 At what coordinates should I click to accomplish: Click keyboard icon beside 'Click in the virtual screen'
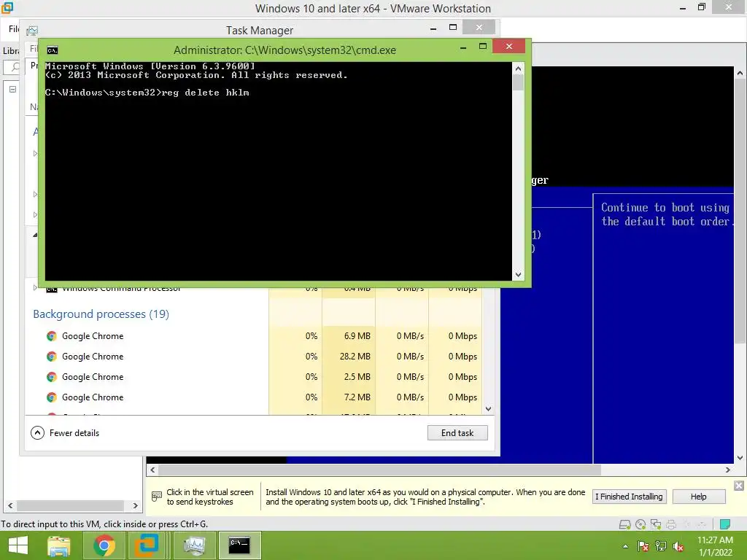(157, 497)
